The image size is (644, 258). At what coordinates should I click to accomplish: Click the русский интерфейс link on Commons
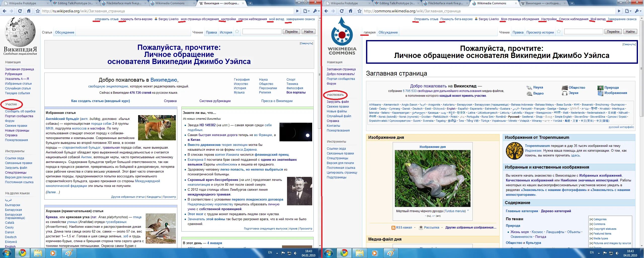point(621,127)
